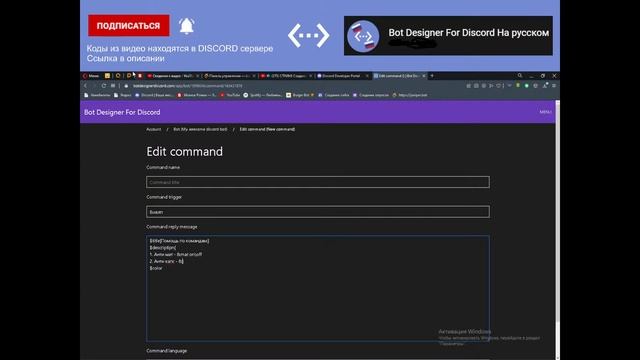Click the padlock icon in the address bar
Viewport: 640px width, 360px height.
pyautogui.click(x=126, y=86)
